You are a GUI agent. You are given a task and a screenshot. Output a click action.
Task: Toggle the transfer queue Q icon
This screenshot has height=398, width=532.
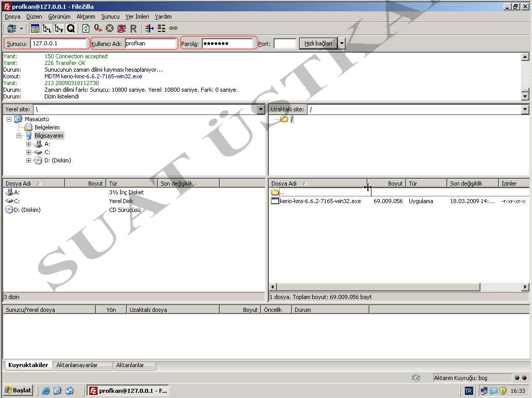[71, 28]
